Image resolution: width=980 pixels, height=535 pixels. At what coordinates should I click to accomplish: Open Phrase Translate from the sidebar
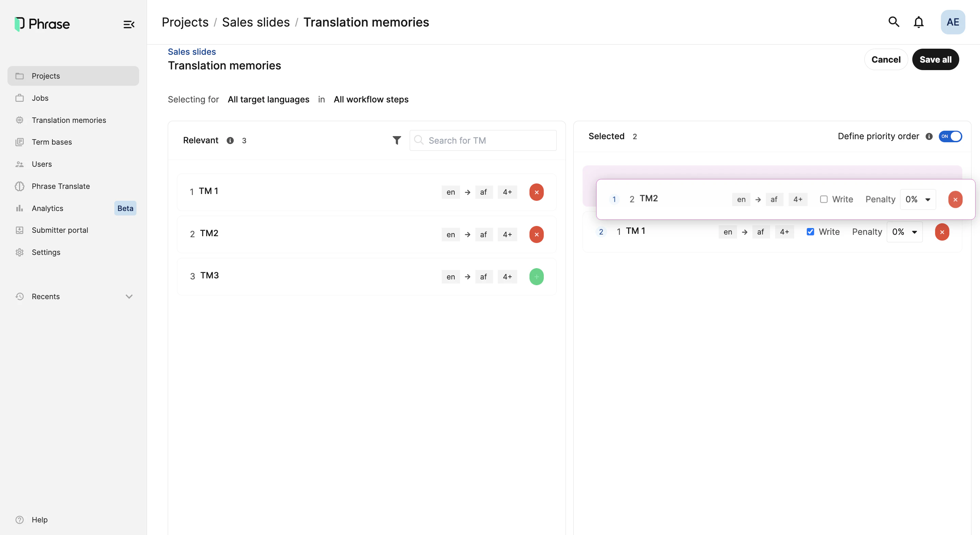61,186
